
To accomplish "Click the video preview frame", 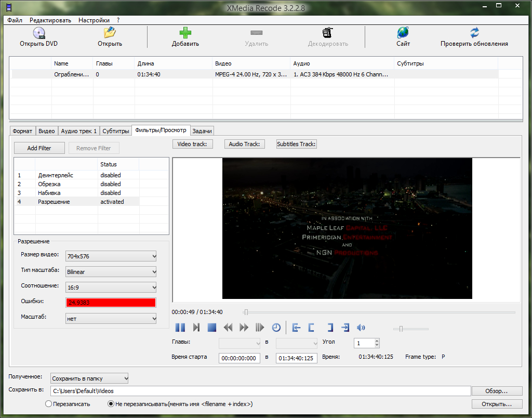I will pyautogui.click(x=347, y=229).
